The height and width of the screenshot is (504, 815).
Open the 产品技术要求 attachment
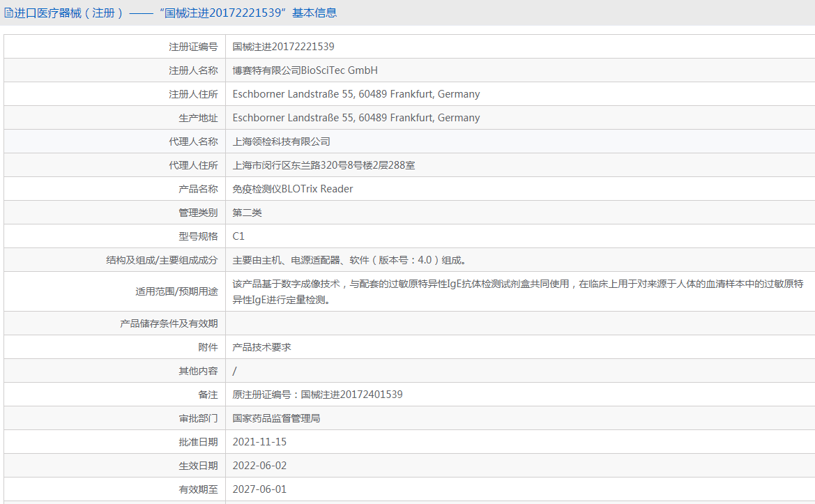click(261, 347)
